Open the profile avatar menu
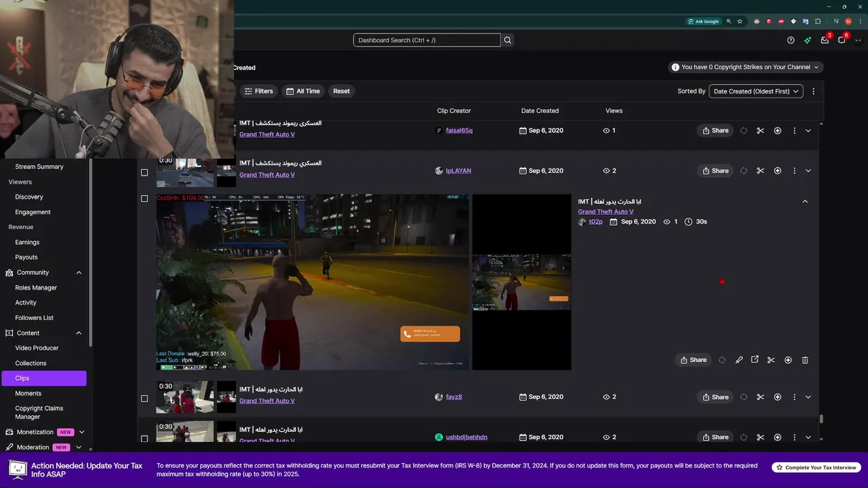This screenshot has width=868, height=488. (x=858, y=40)
